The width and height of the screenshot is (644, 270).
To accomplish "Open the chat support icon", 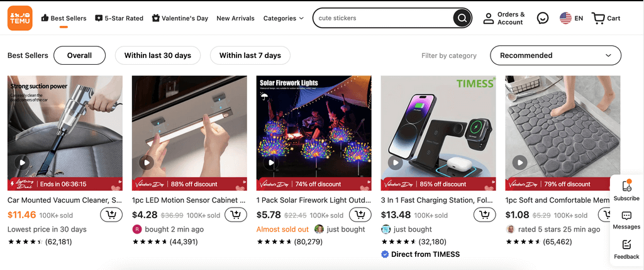I will pos(542,18).
